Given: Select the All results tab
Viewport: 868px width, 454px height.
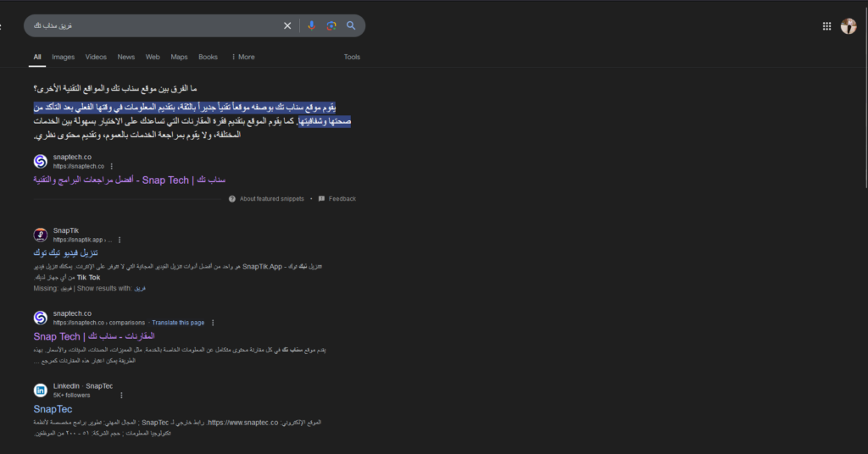Looking at the screenshot, I should coord(37,57).
